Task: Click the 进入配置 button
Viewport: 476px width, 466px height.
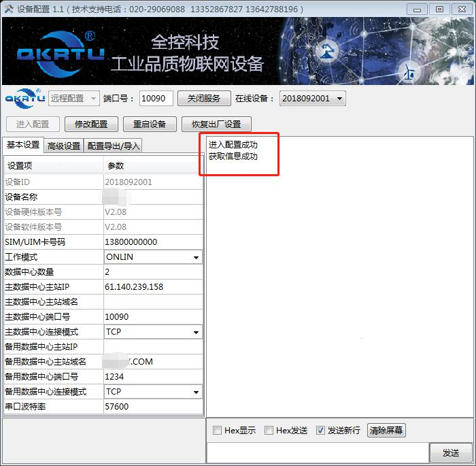Action: (33, 124)
